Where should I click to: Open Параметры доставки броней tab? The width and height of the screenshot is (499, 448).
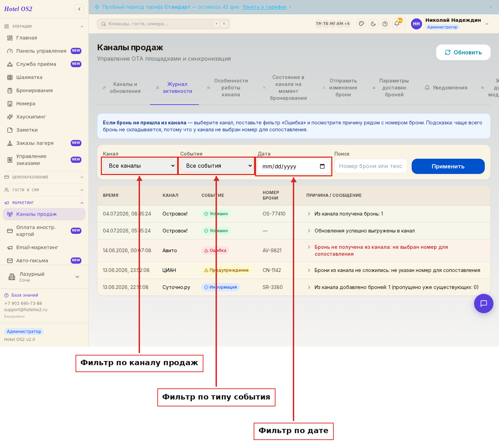click(391, 88)
